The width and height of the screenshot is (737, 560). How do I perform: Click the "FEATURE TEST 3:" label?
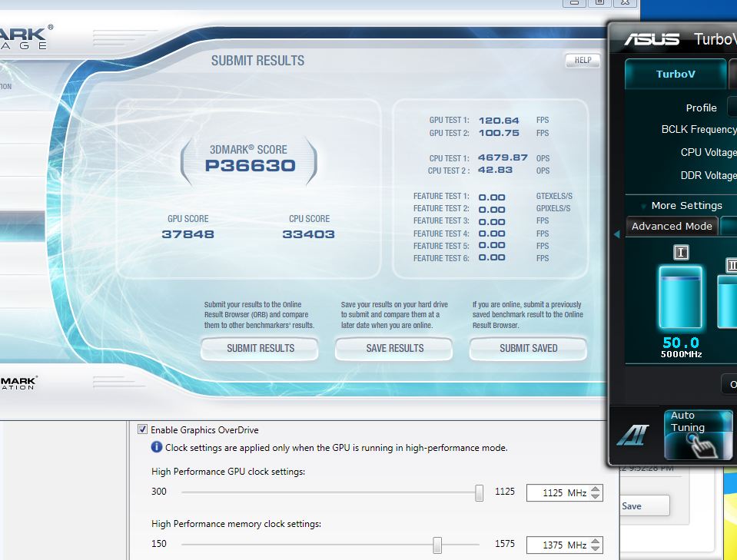click(441, 220)
